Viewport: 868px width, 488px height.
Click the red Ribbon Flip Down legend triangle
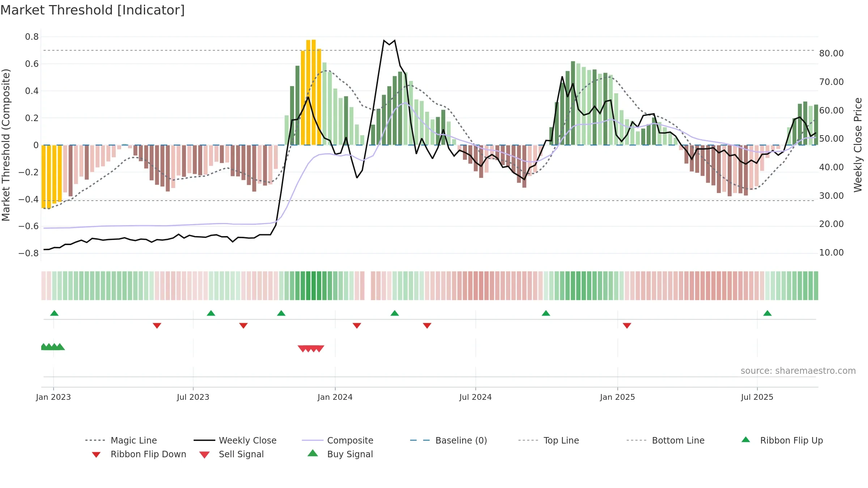96,455
